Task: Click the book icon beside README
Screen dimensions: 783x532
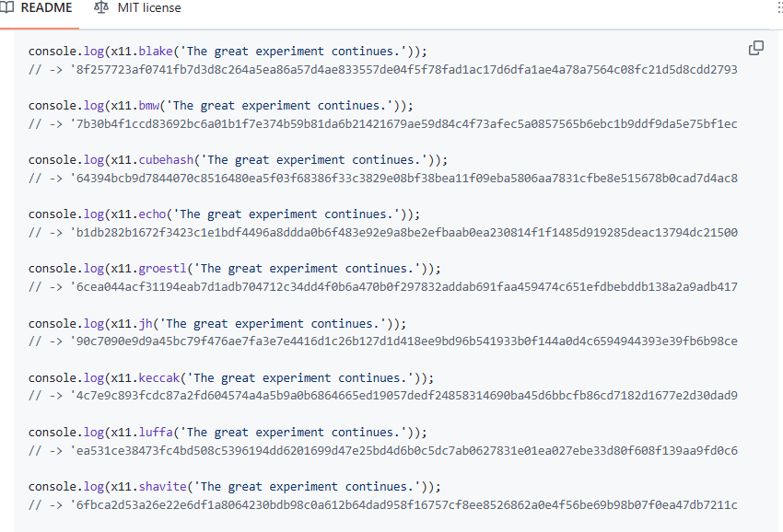Action: (x=6, y=7)
